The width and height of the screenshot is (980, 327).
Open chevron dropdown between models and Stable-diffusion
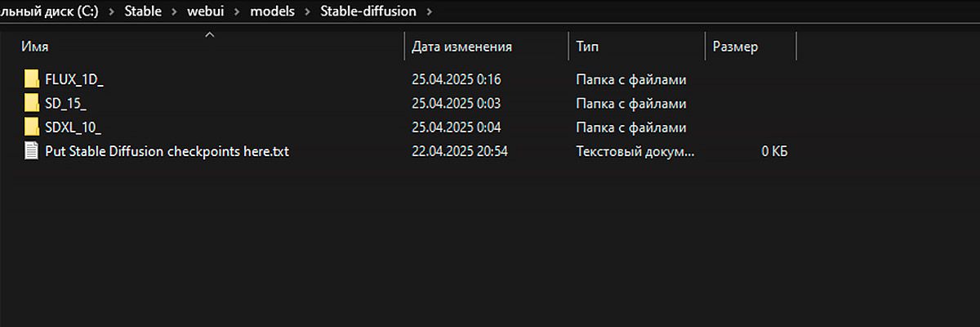(309, 12)
